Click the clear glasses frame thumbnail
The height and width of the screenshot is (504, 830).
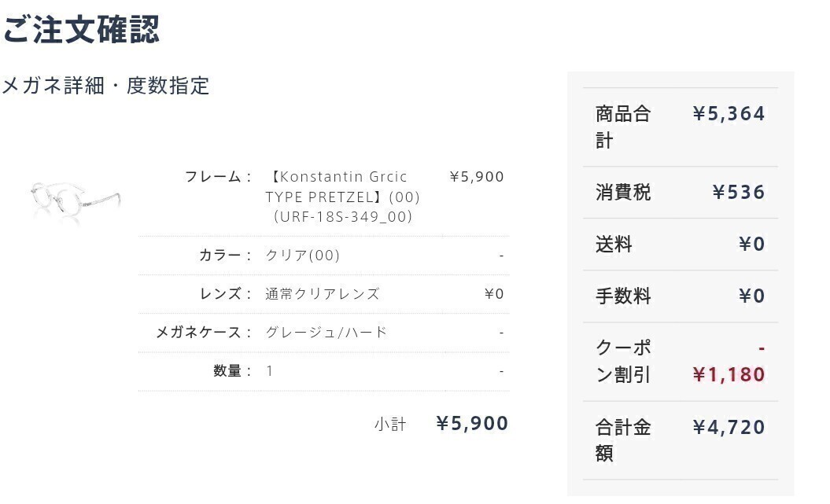[76, 200]
